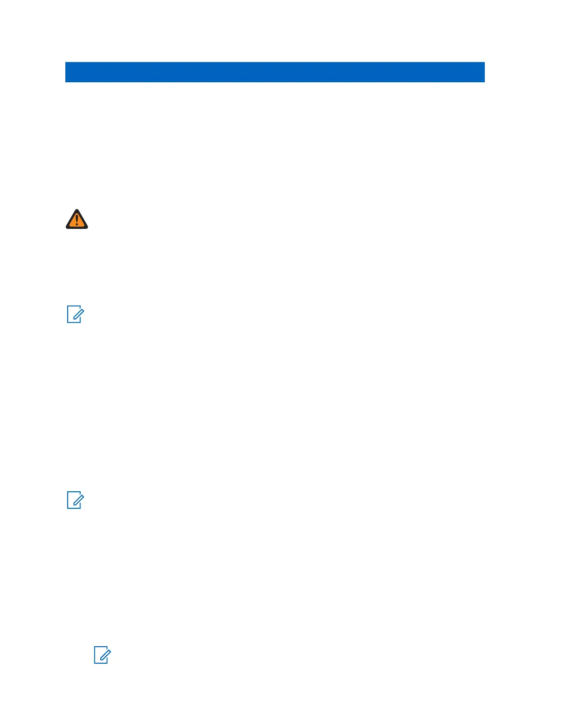Click the topmost blue note pencil icon
Image resolution: width=563 pixels, height=728 pixels.
[75, 314]
